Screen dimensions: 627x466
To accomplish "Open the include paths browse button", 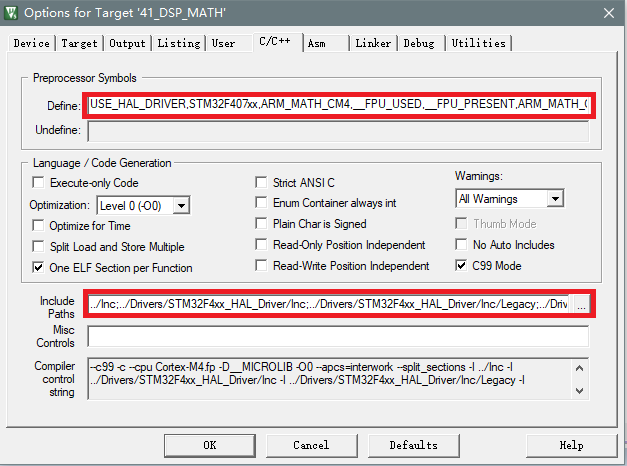I will tap(582, 304).
